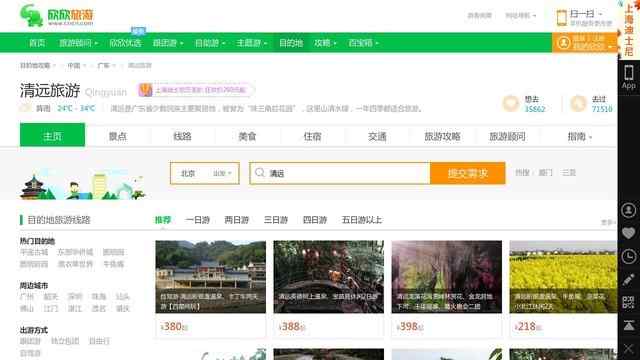640x360 pixels.
Task: Open the 380 yuan hot spring tour thumbnail
Action: [x=211, y=277]
